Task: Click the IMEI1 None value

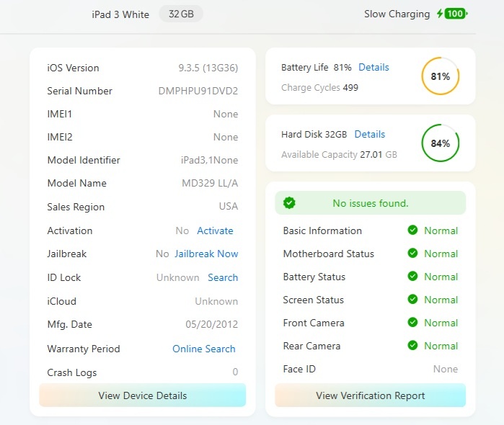Action: [x=226, y=114]
